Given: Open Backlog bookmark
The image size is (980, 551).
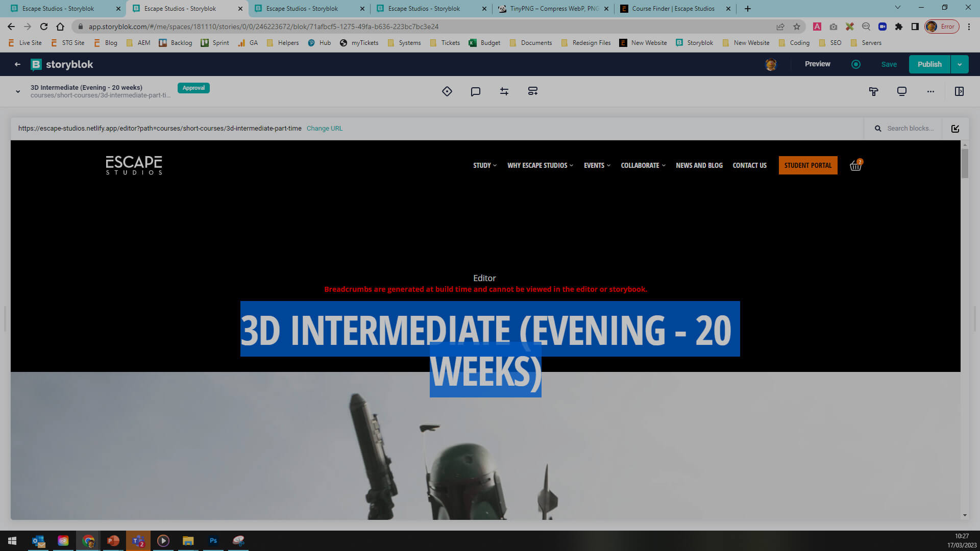Looking at the screenshot, I should coord(176,43).
